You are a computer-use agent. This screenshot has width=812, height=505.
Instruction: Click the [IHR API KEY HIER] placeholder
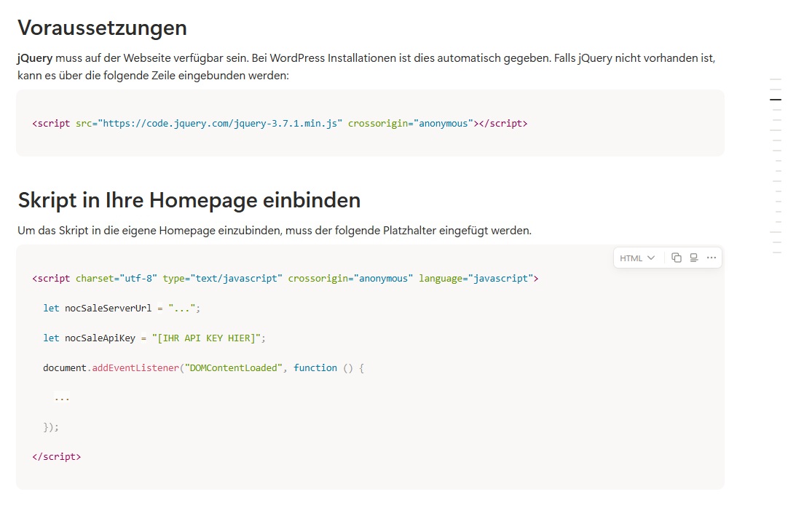(208, 338)
